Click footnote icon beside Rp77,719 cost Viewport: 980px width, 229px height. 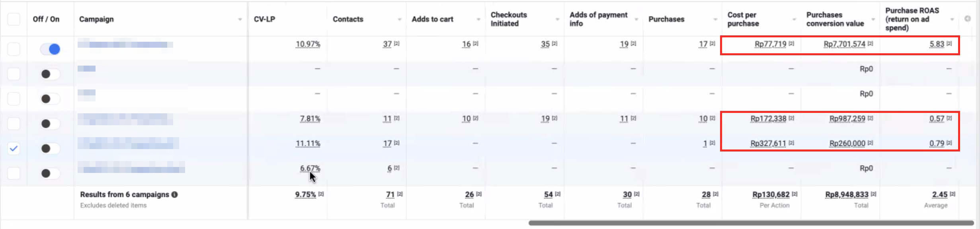[791, 44]
